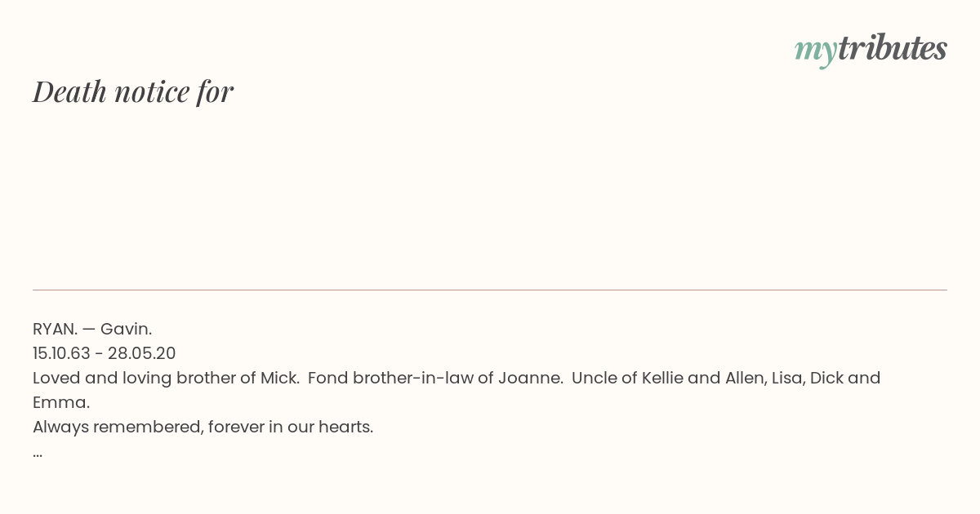Click the green "my" part of logo
Image resolution: width=980 pixels, height=514 pixels.
[816, 51]
